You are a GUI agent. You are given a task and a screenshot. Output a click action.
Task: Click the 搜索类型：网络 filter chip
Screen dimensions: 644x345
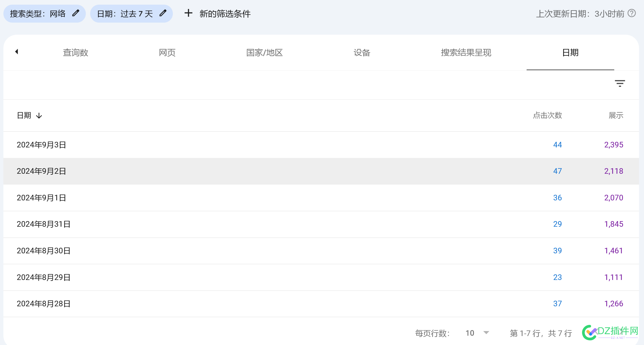click(x=45, y=14)
